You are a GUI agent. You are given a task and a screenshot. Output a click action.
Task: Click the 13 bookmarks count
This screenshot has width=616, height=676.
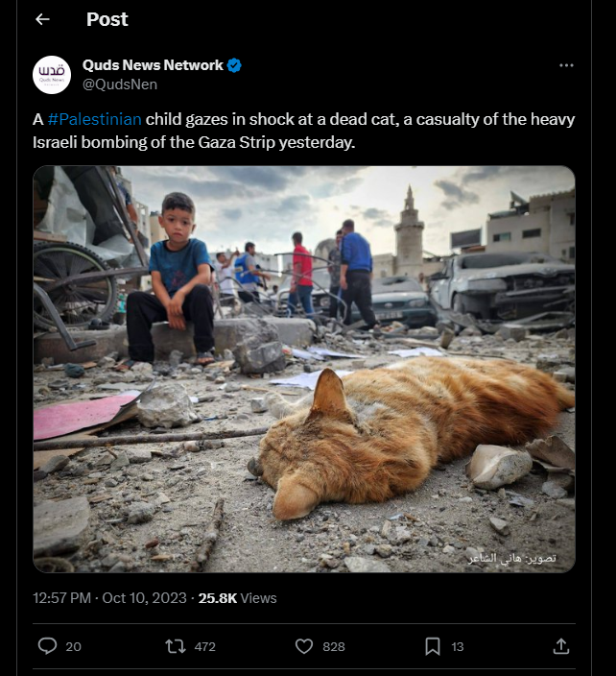pyautogui.click(x=458, y=646)
